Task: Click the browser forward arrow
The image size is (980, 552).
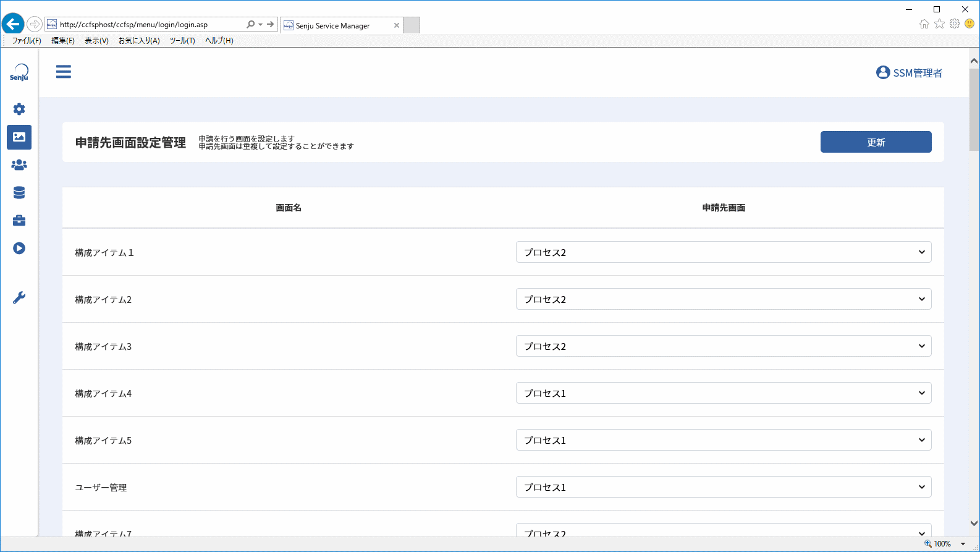Action: point(35,24)
